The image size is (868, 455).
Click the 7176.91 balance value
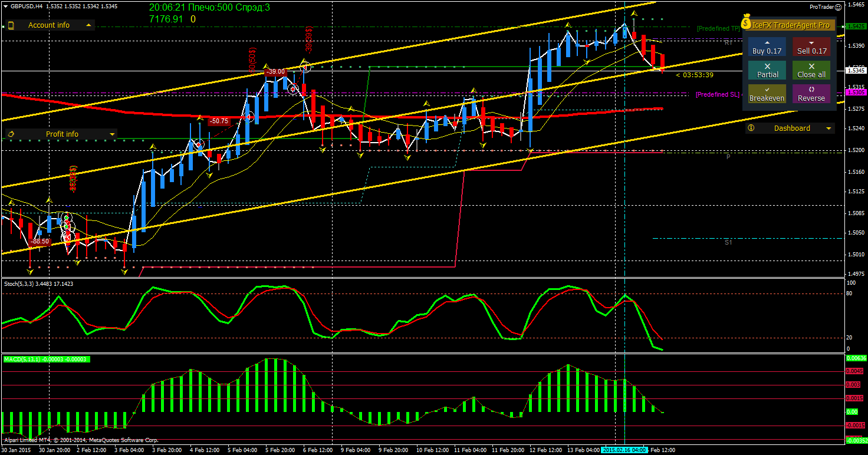pyautogui.click(x=166, y=19)
